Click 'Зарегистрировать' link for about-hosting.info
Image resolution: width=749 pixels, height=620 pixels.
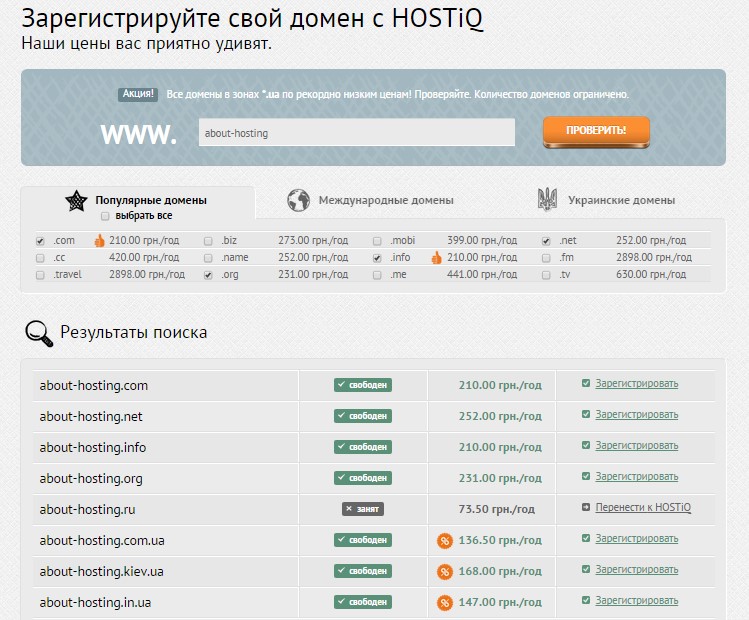click(636, 446)
